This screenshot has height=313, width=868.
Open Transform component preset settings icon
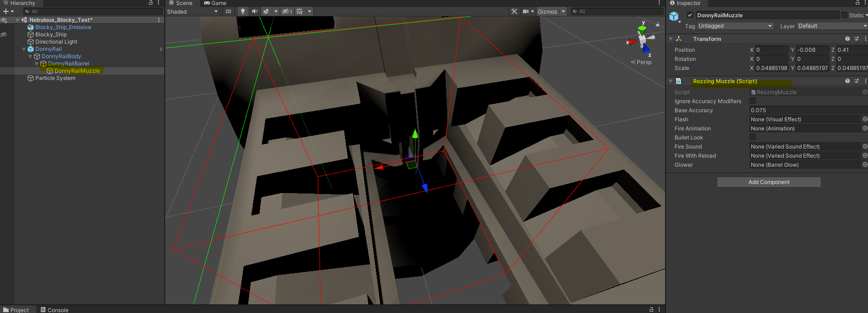pyautogui.click(x=857, y=39)
